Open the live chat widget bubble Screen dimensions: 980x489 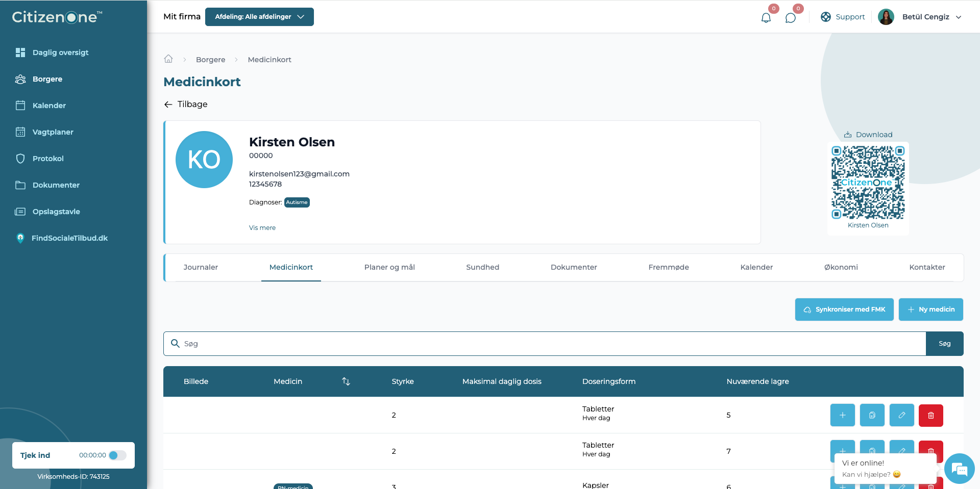tap(959, 469)
